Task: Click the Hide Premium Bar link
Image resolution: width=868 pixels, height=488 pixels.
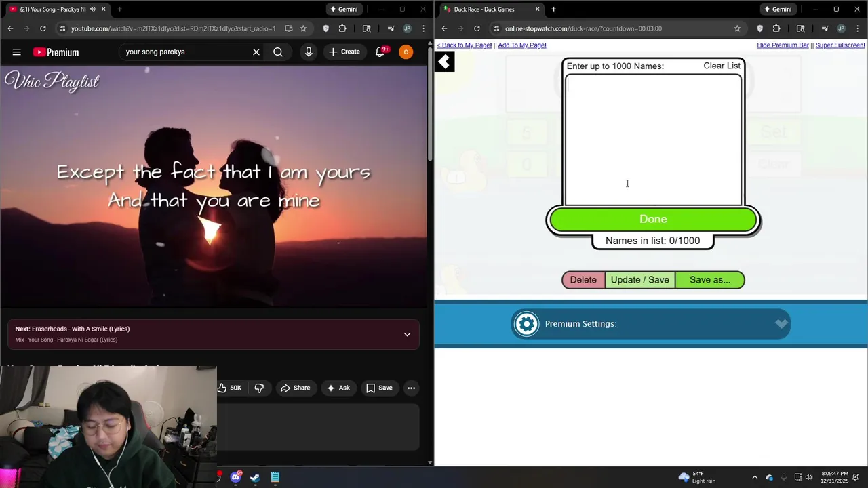Action: 783,45
